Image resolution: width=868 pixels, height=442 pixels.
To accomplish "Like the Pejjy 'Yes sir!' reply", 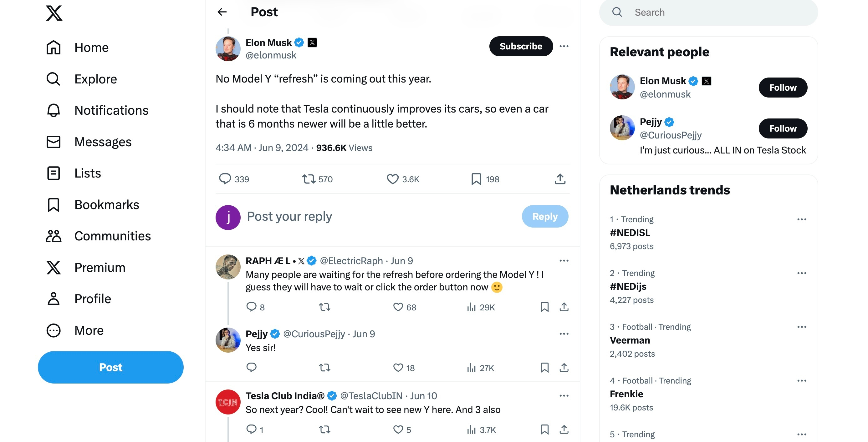I will pos(398,368).
